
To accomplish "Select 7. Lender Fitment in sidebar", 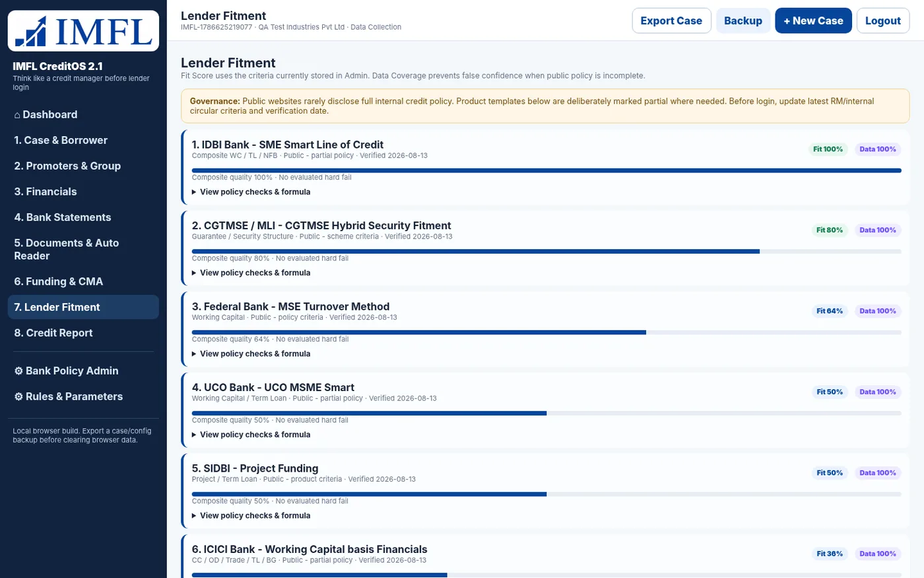I will tap(83, 307).
